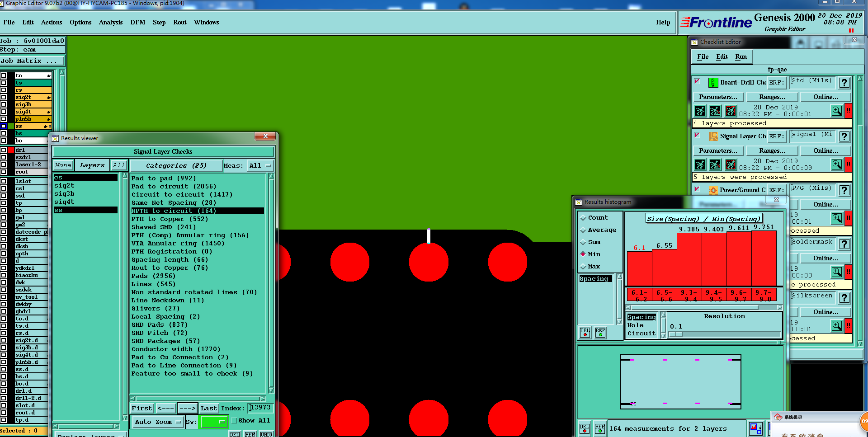
Task: Select Count radio option in histogram
Action: pyautogui.click(x=583, y=218)
